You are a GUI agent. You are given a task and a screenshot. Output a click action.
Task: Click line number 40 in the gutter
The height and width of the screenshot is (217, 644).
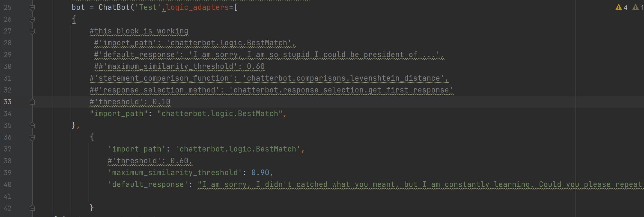tap(8, 184)
